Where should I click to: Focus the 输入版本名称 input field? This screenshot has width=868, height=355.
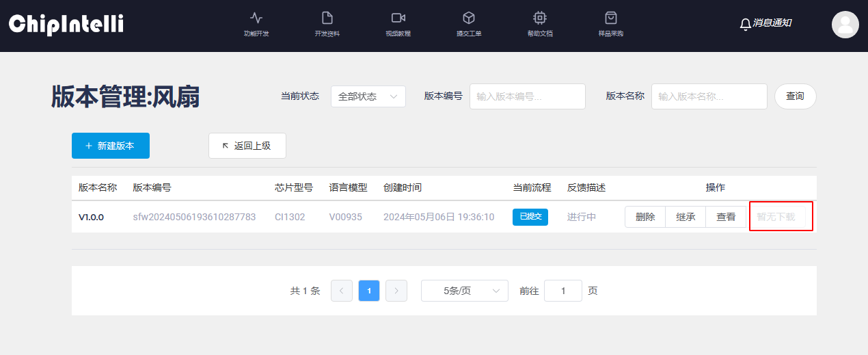(x=709, y=96)
